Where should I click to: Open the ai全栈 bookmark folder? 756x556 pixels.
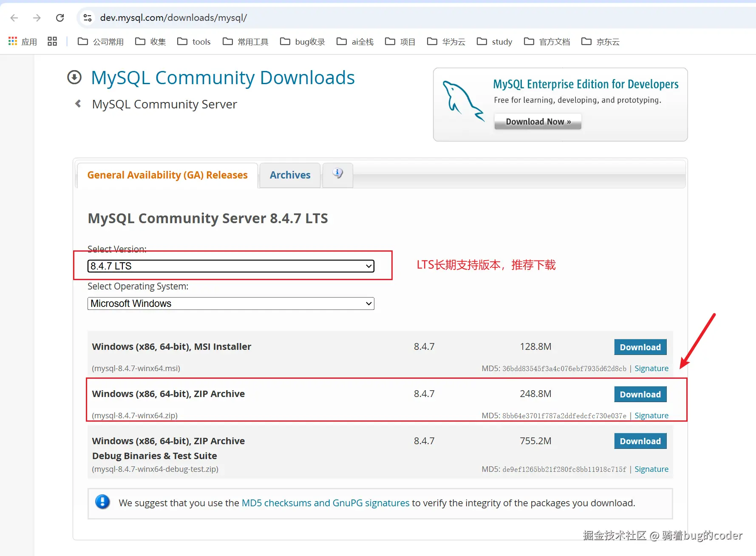355,42
